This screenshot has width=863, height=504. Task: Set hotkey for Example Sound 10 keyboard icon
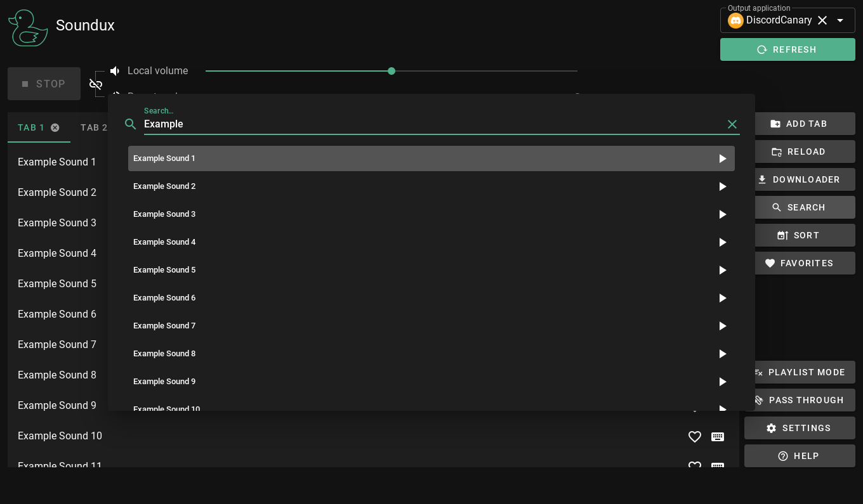click(x=718, y=436)
